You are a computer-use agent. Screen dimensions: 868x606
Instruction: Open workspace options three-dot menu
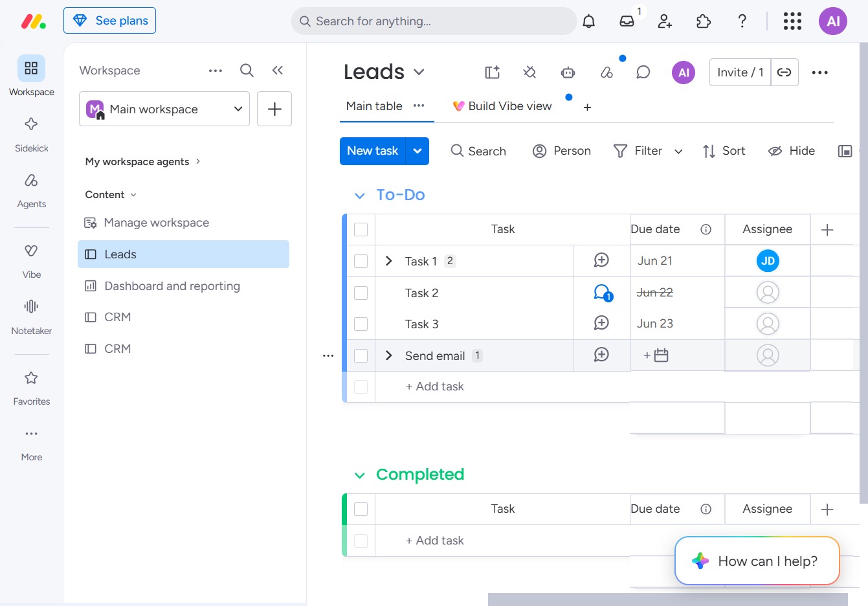click(x=216, y=71)
